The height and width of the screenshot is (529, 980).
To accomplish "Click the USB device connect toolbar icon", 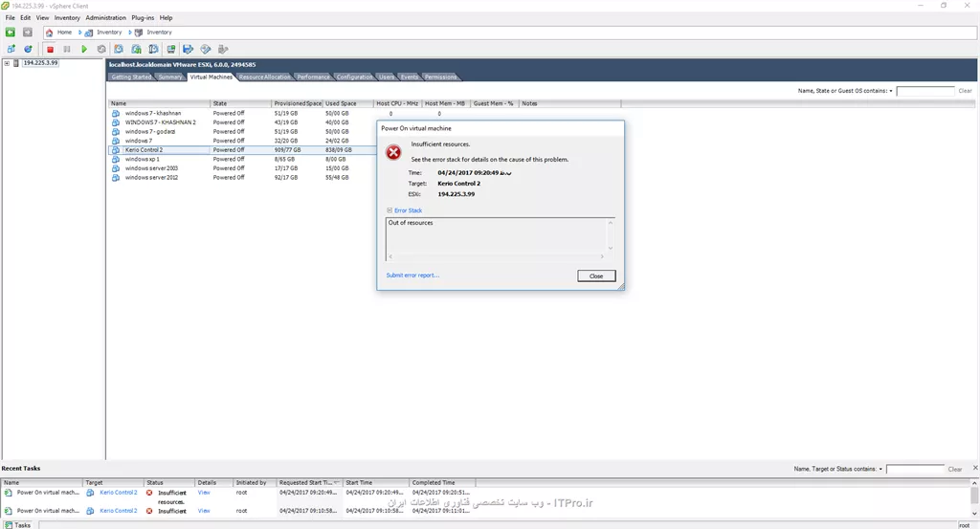I will [222, 49].
